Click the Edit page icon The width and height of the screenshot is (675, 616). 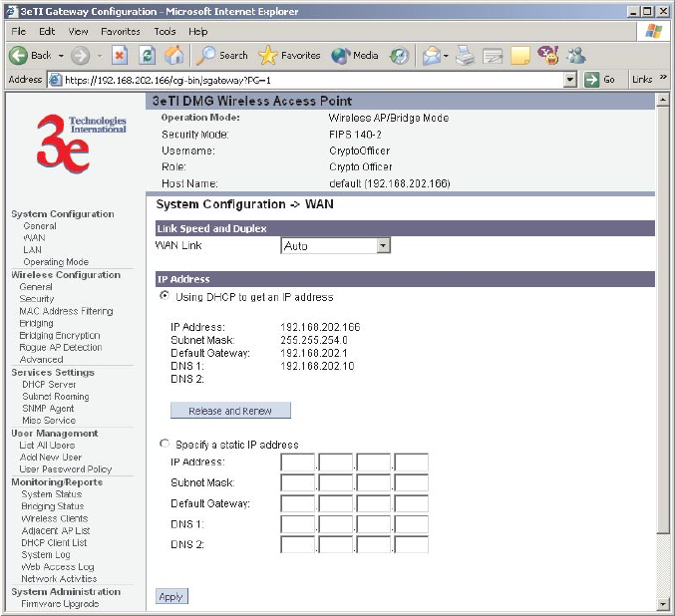(x=493, y=56)
